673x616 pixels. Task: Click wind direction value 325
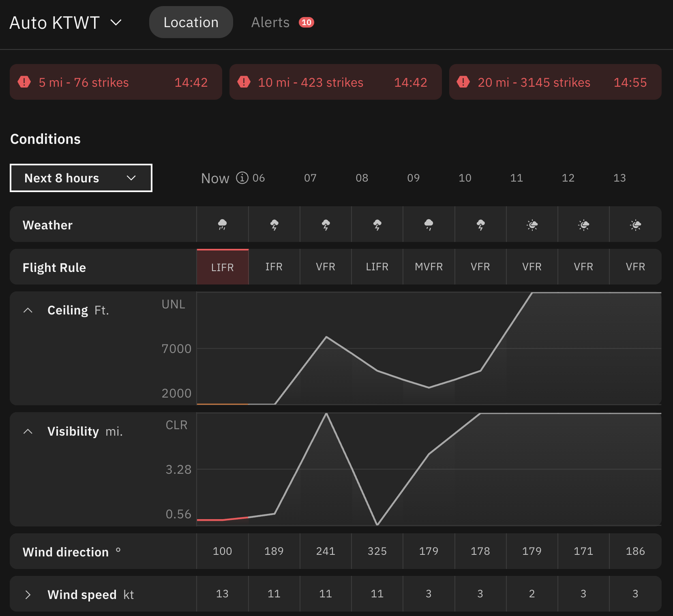click(x=377, y=551)
